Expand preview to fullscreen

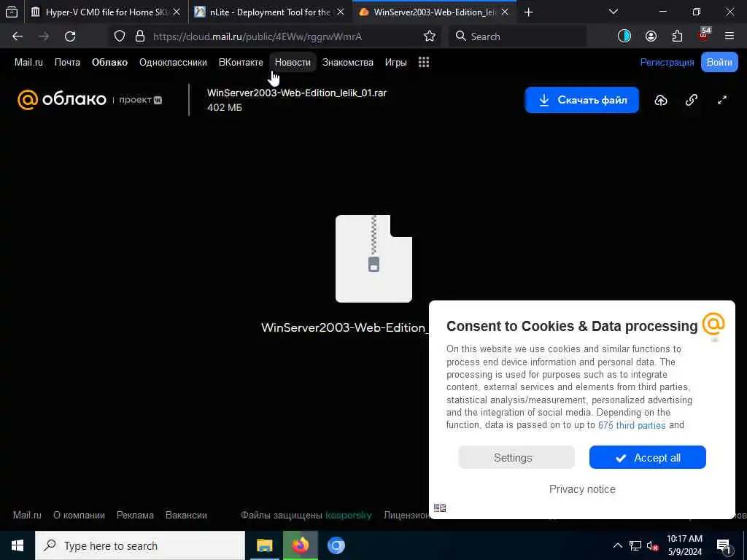click(722, 100)
